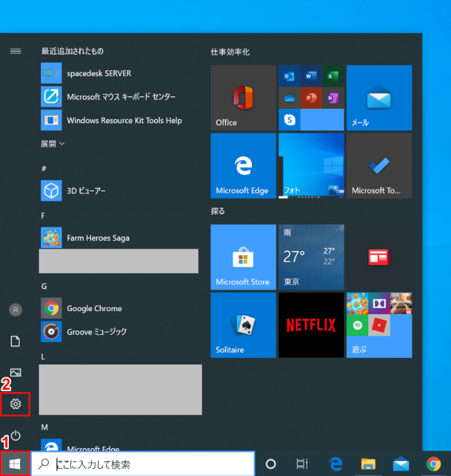Open Dolby in the 遊ぶ folder tile

point(379,303)
